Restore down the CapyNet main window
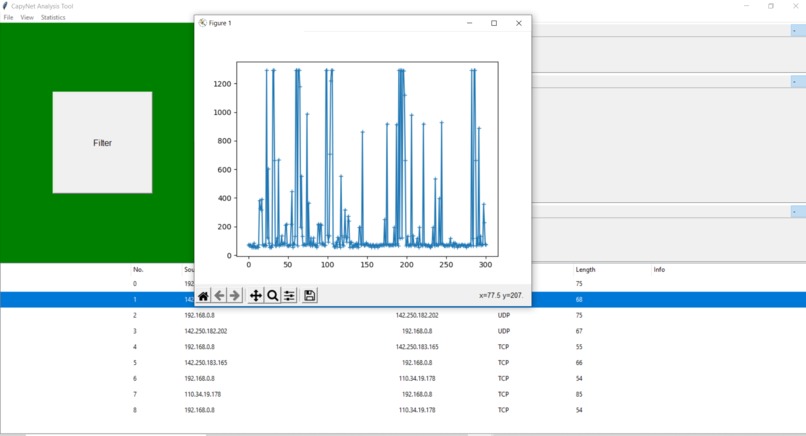This screenshot has width=806, height=436. click(x=771, y=6)
